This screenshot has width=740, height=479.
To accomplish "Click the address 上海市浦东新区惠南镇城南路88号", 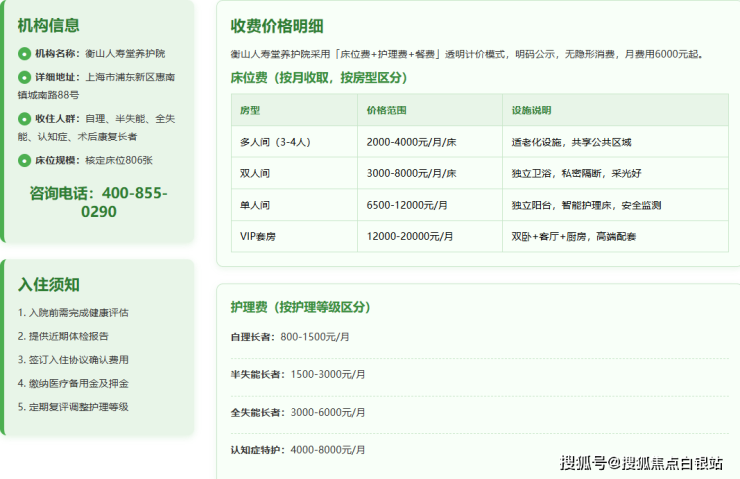I will point(97,86).
